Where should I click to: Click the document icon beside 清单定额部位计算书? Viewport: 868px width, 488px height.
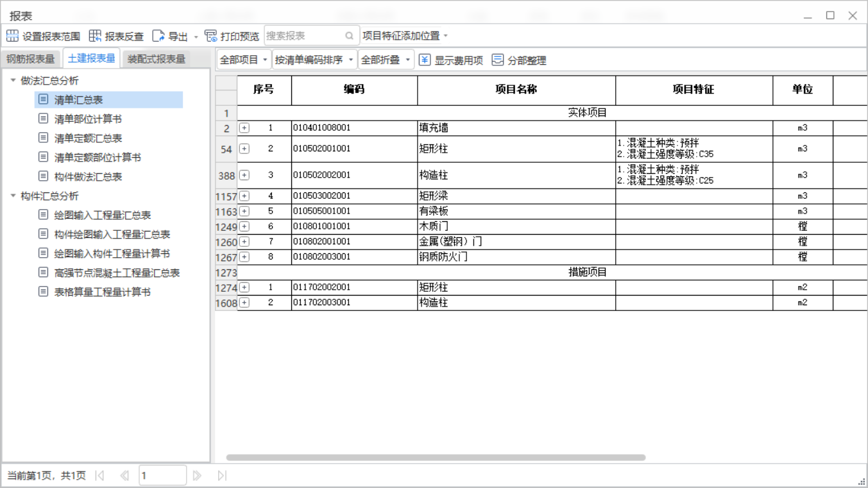pos(43,157)
